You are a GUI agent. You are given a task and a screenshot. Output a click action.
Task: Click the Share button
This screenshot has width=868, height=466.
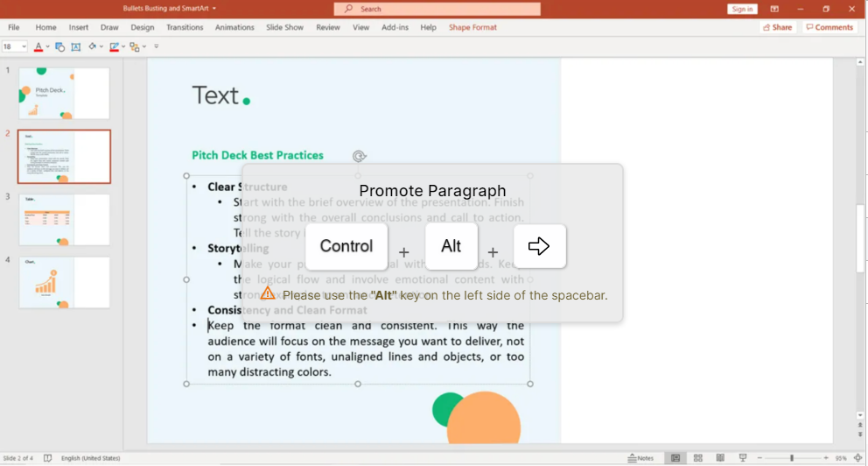[777, 27]
